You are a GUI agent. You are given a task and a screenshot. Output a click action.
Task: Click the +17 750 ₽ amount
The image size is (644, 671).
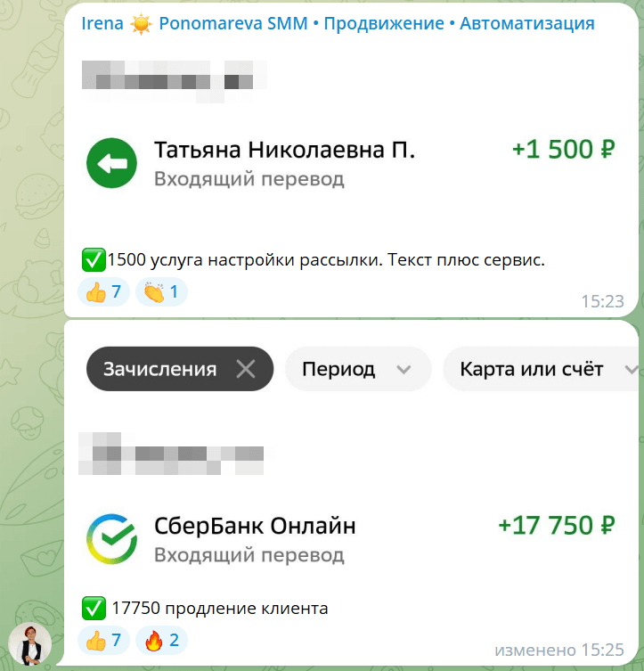[x=557, y=526]
